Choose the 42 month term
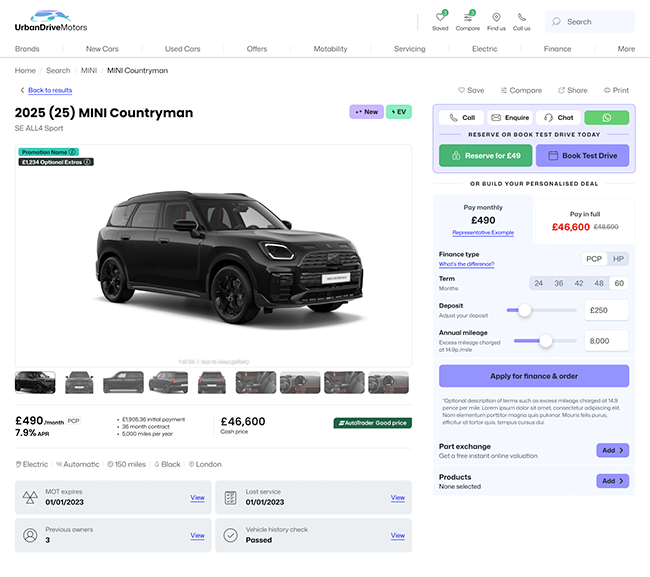The width and height of the screenshot is (650, 577). (579, 283)
